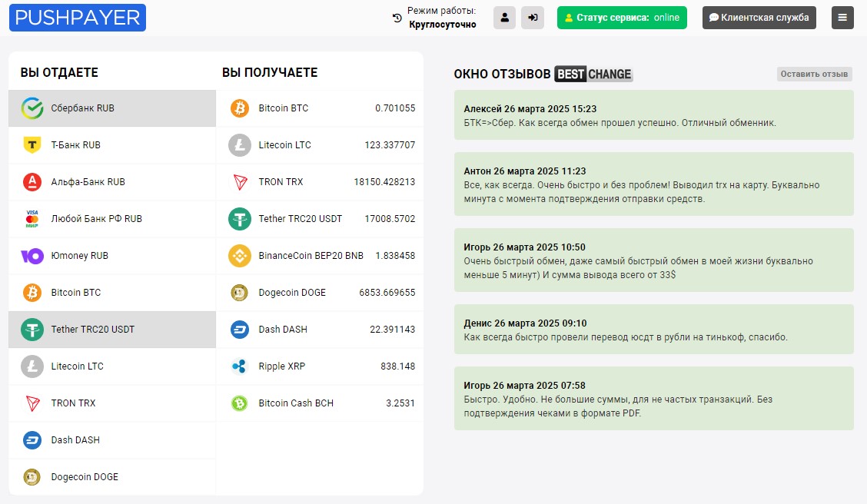Open Алексей's review from 15:23

coord(653,115)
